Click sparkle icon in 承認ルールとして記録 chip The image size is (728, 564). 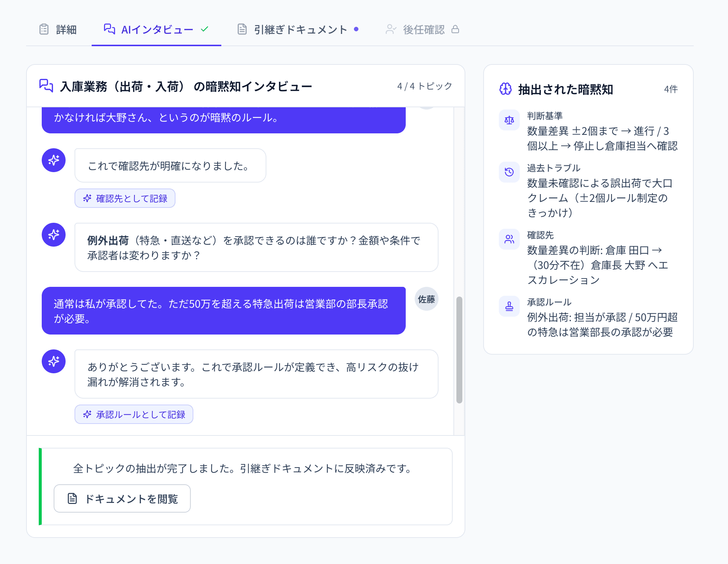point(87,414)
